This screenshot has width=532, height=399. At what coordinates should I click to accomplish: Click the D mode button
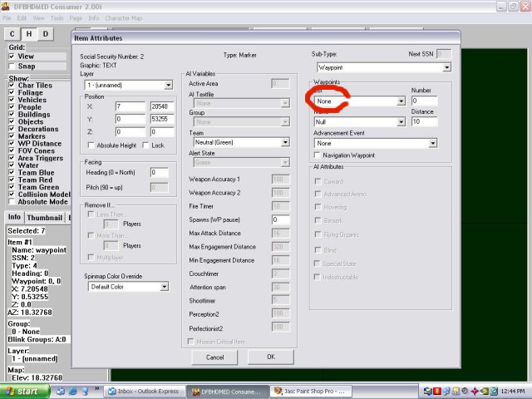pos(45,33)
